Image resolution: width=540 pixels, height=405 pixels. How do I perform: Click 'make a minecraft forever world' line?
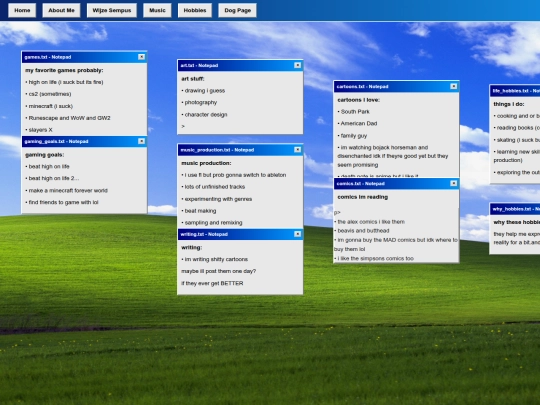coord(66,190)
